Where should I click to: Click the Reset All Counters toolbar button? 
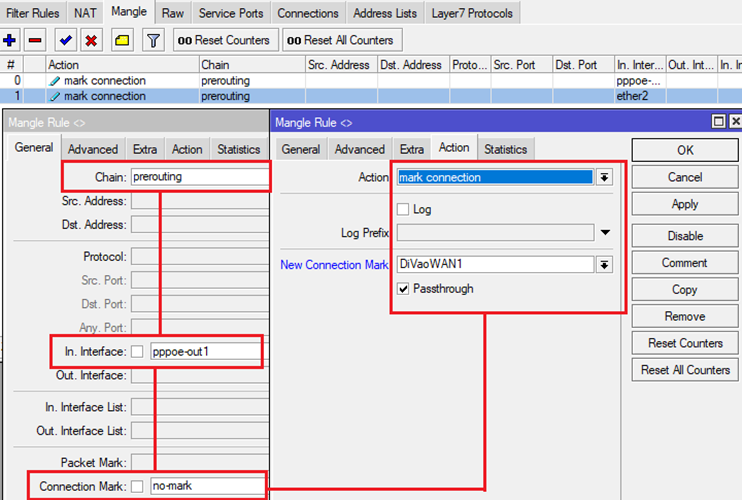[x=342, y=40]
